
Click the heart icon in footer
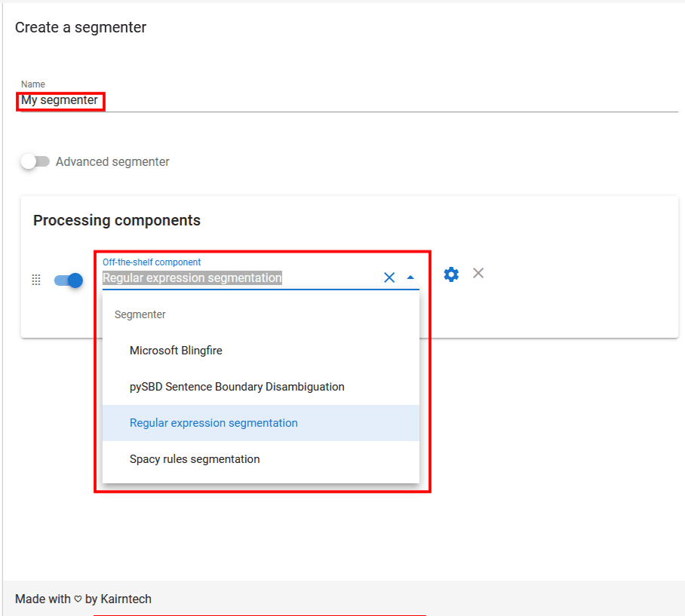click(78, 599)
